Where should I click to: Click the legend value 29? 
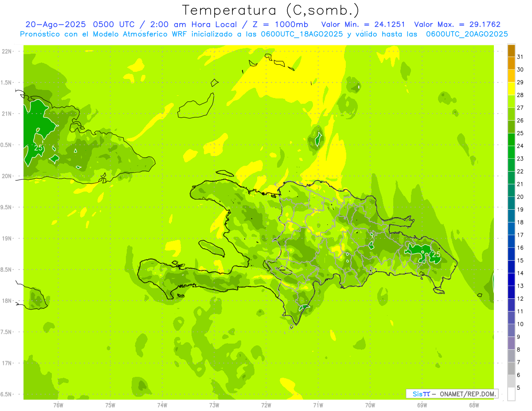(x=520, y=82)
